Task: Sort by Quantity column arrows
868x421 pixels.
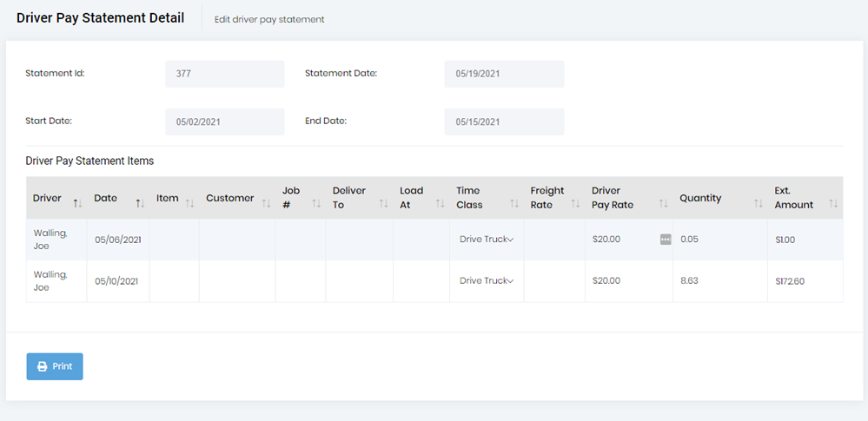Action: (x=759, y=204)
